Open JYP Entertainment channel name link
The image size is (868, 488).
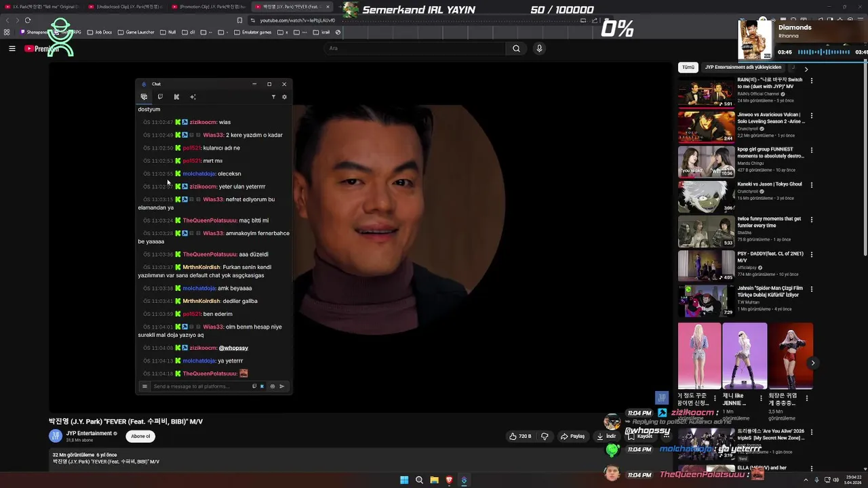click(89, 434)
